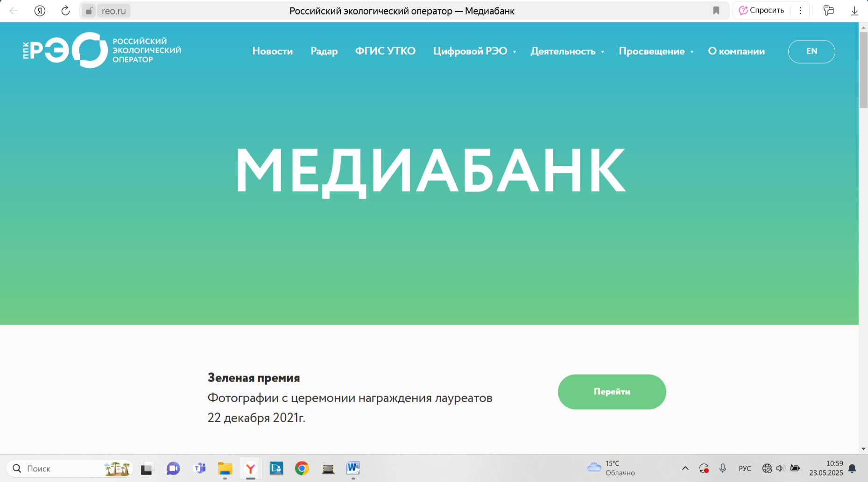Reload the page with the refresh icon
This screenshot has height=482, width=868.
[x=65, y=11]
